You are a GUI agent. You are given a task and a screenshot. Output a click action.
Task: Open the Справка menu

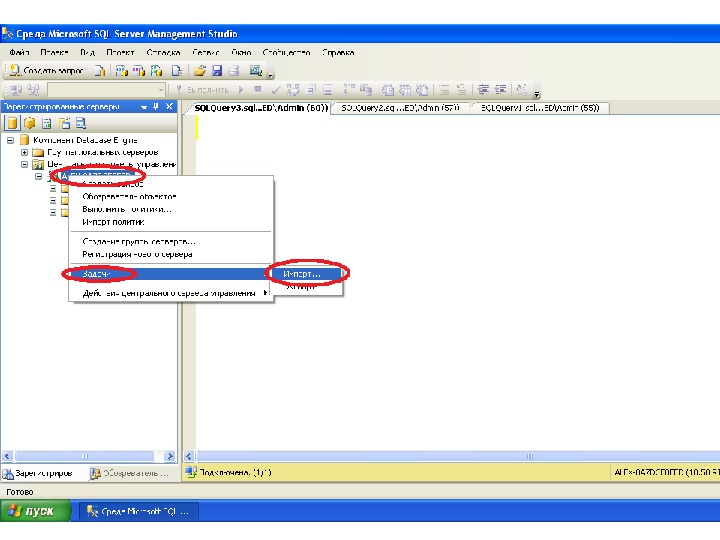(x=338, y=52)
